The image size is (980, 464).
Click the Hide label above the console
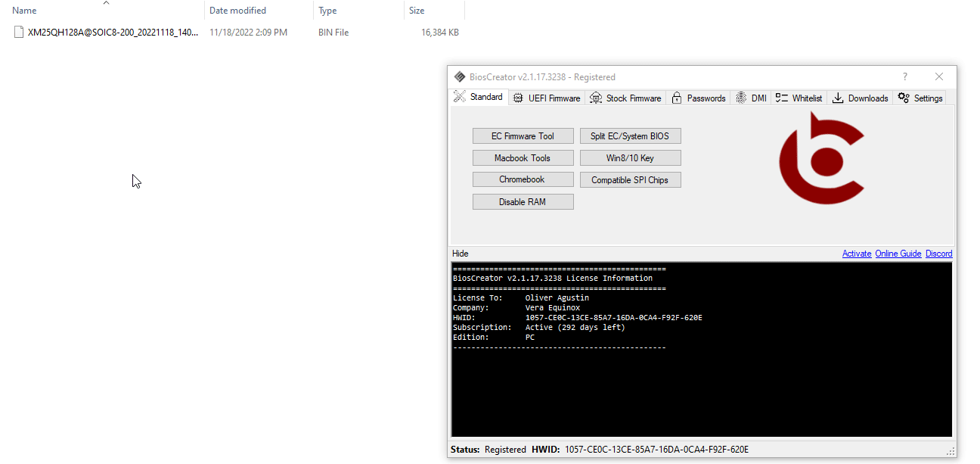click(x=460, y=254)
